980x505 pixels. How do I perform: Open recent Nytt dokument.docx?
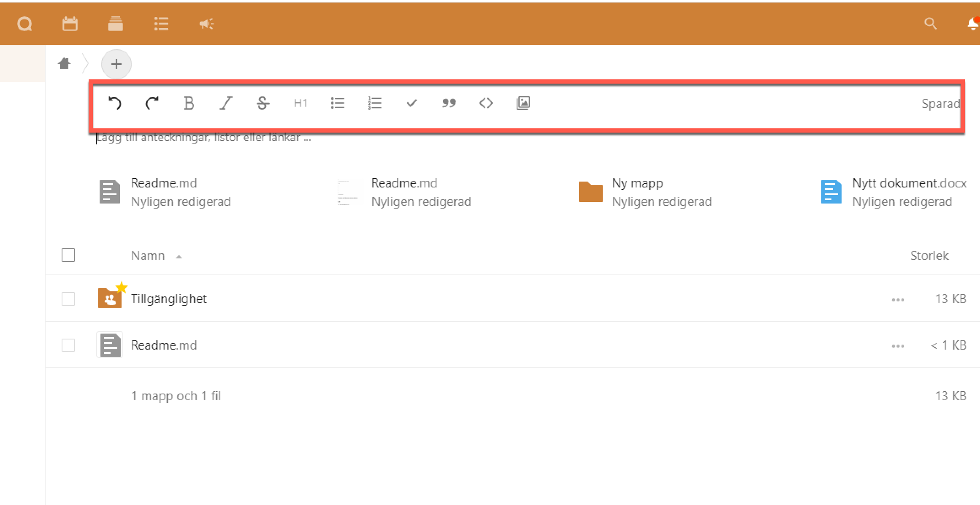click(894, 192)
